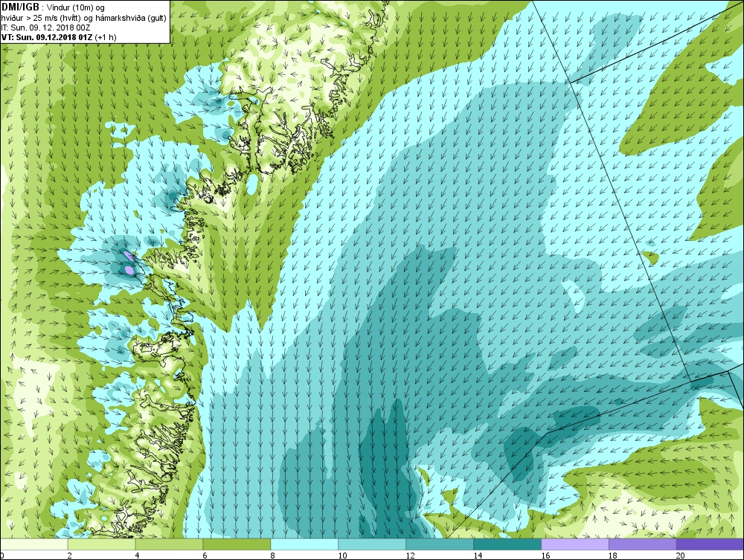Click the legend scale label '16'
The width and height of the screenshot is (744, 560).
545,556
